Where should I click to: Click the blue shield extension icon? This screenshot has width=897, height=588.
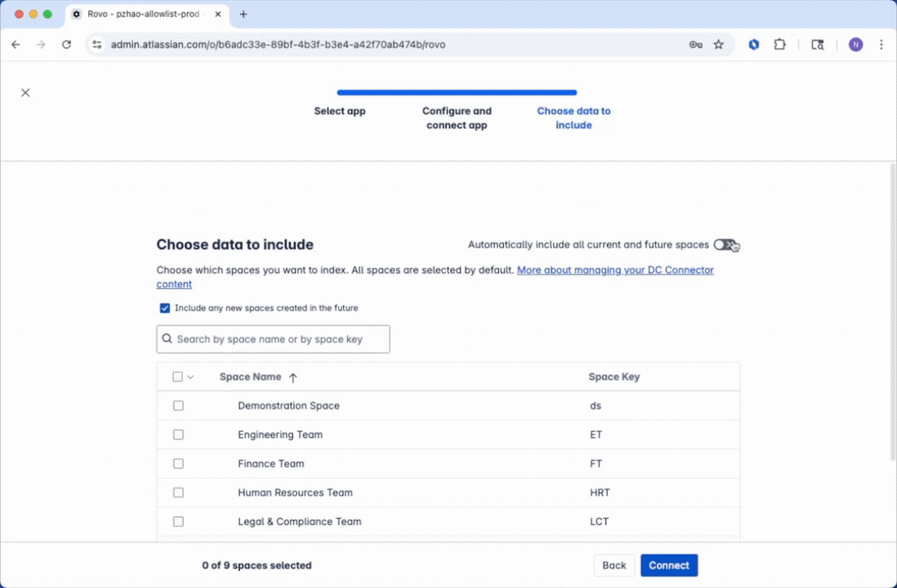[x=753, y=45]
